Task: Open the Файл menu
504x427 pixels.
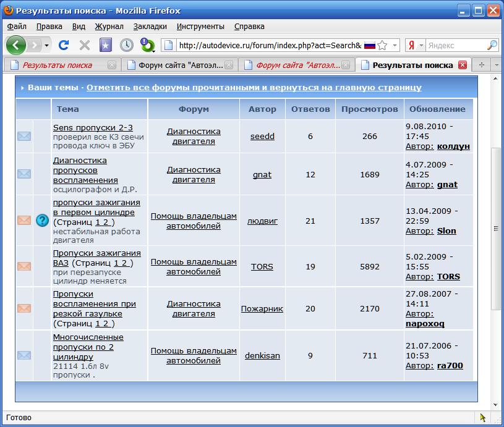Action: click(x=17, y=27)
